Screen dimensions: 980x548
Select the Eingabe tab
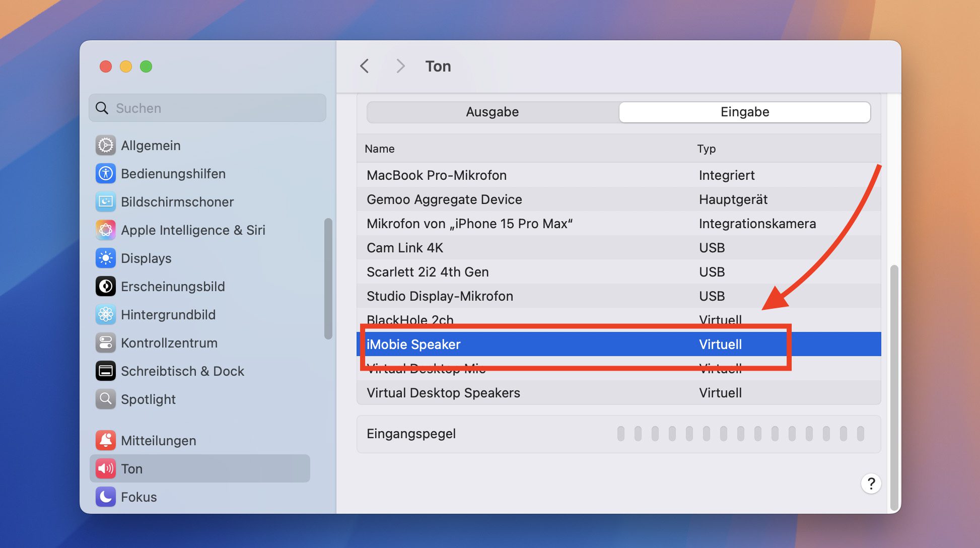(744, 112)
